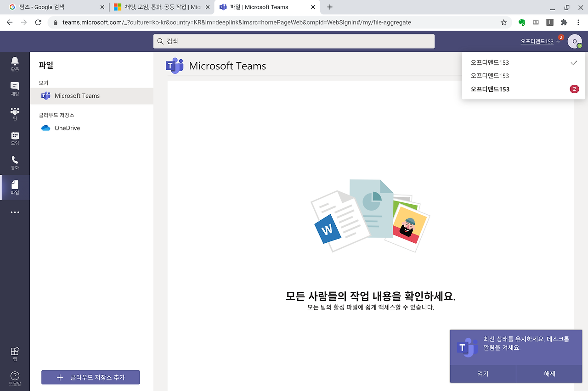Close the 팀즈 - Google 검색 tab
Viewport: 588px width, 391px height.
pyautogui.click(x=102, y=7)
